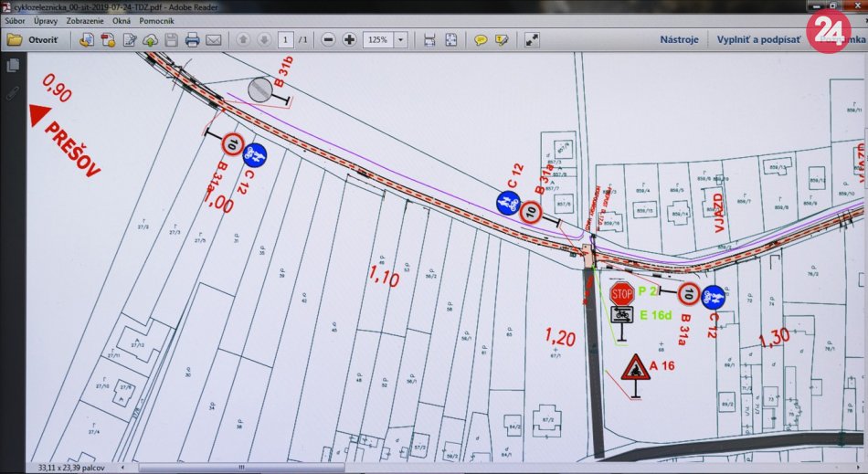Open attachments paperclip panel
868x474 pixels.
13,92
